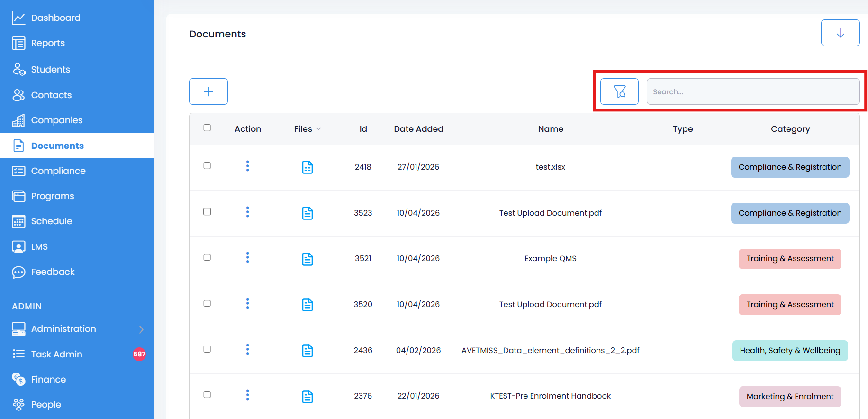Toggle the select-all checkbox in table header
Screen dimensions: 868x419
pos(207,128)
